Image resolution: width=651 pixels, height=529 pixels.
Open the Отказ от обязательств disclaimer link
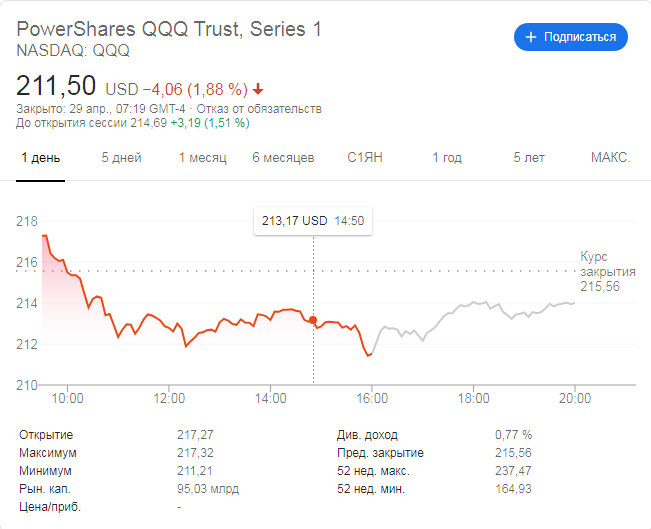pos(273,108)
